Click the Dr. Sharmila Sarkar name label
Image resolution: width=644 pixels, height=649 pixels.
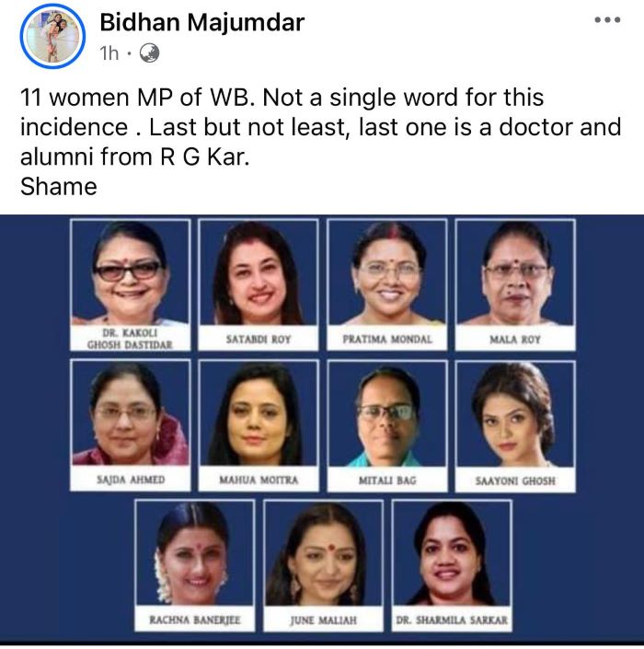pyautogui.click(x=451, y=620)
